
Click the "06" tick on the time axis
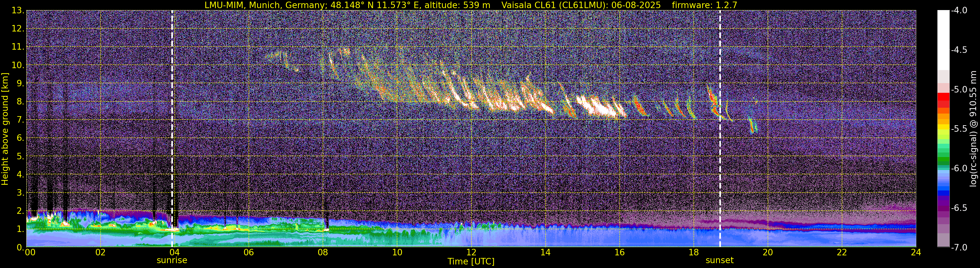249,253
